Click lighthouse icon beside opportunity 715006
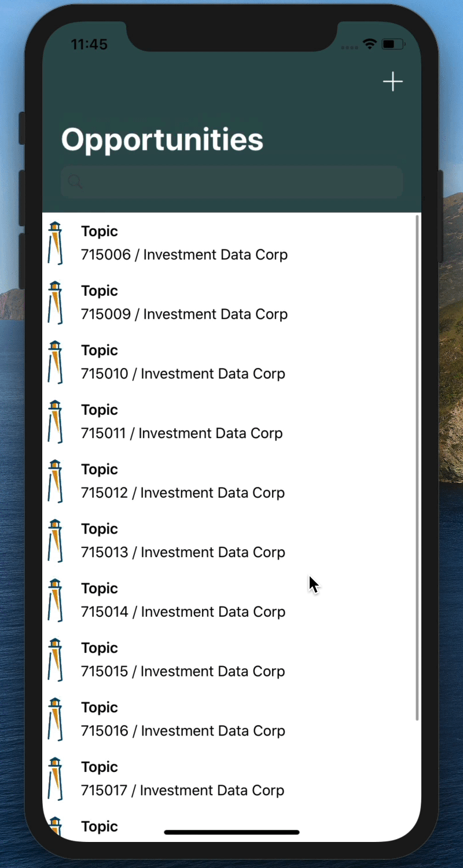 coord(55,243)
